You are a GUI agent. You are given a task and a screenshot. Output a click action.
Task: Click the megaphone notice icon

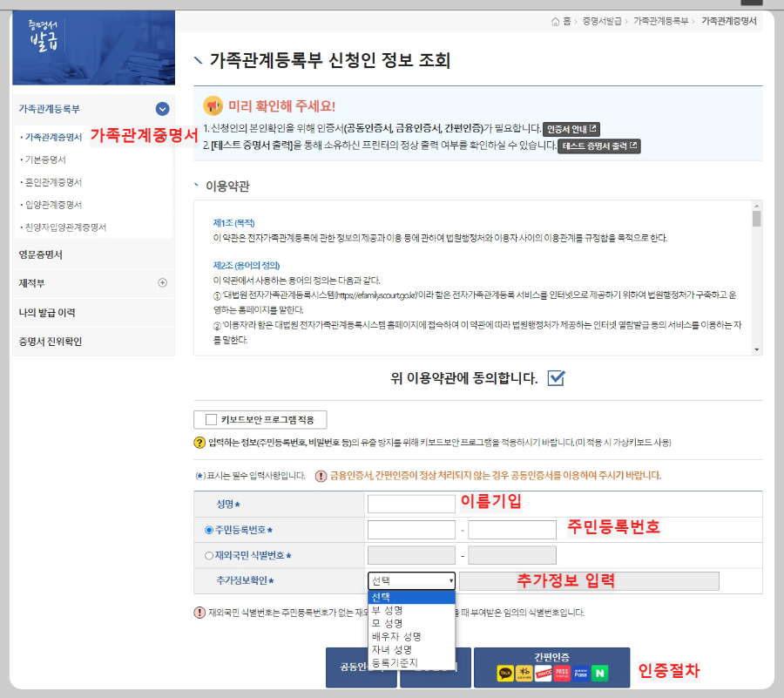(213, 105)
